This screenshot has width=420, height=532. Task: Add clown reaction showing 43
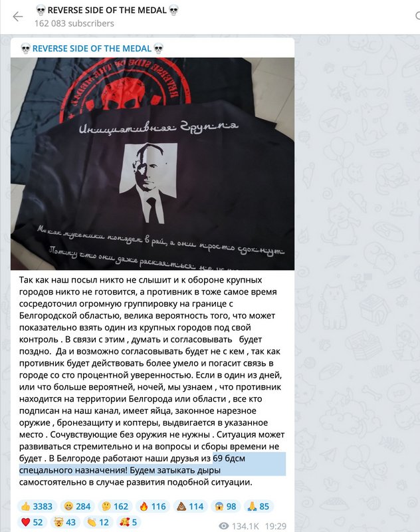[x=65, y=522]
